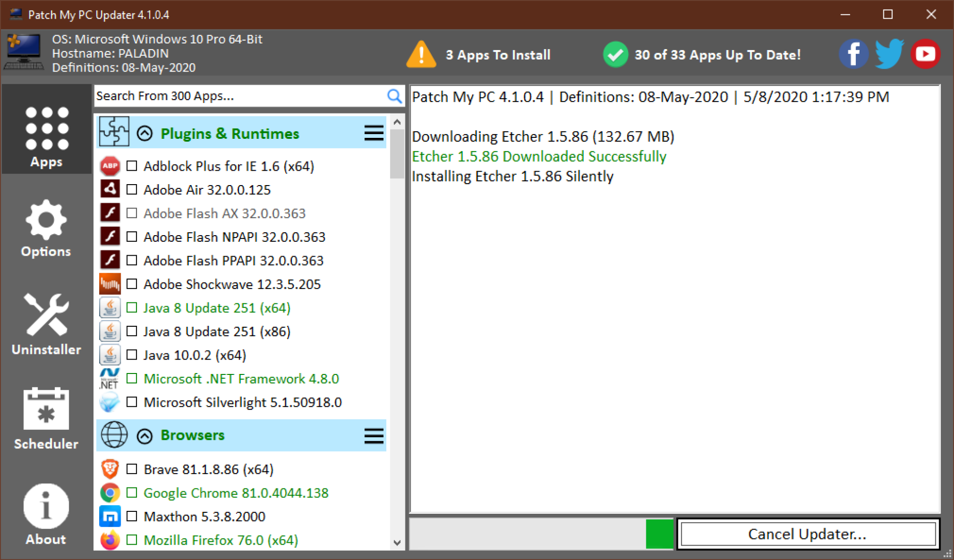Open the Apps section in sidebar
Screen dimensions: 954x560
pos(46,130)
